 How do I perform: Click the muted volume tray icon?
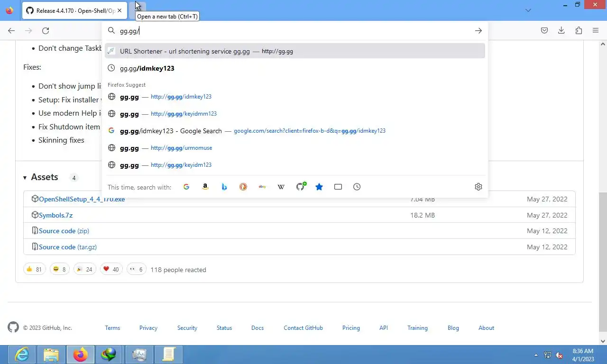pos(559,355)
